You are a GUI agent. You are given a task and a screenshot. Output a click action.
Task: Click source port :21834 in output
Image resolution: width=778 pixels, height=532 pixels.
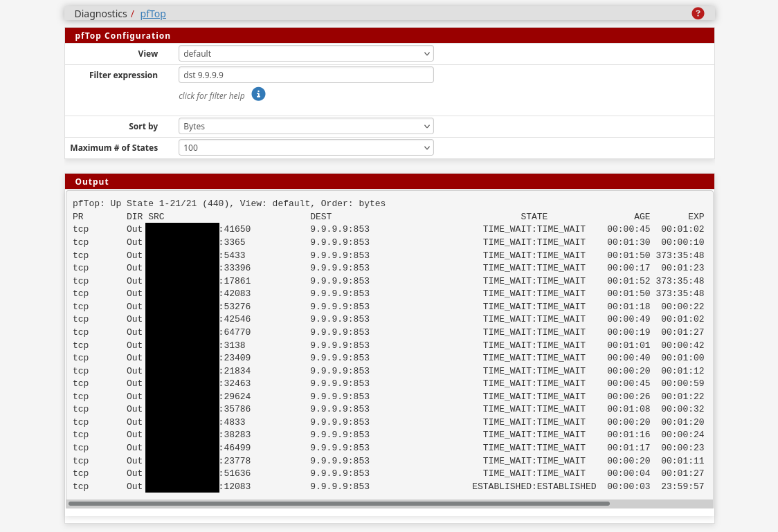tap(235, 371)
